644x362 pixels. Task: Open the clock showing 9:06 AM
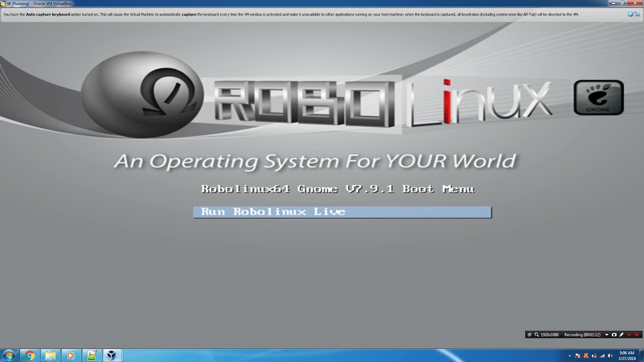click(627, 355)
